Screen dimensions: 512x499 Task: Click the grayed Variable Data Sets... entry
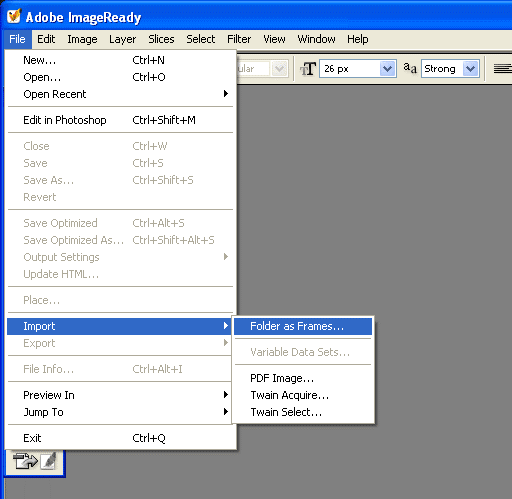303,352
